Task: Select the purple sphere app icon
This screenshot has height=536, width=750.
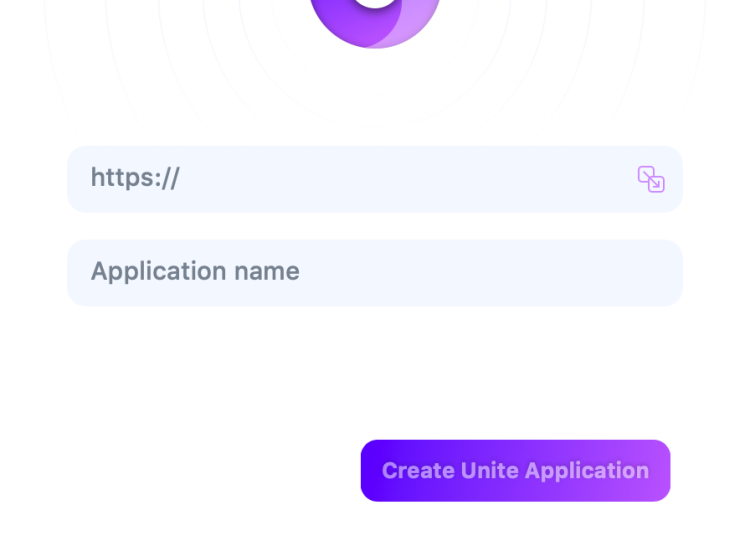Action: click(375, 20)
